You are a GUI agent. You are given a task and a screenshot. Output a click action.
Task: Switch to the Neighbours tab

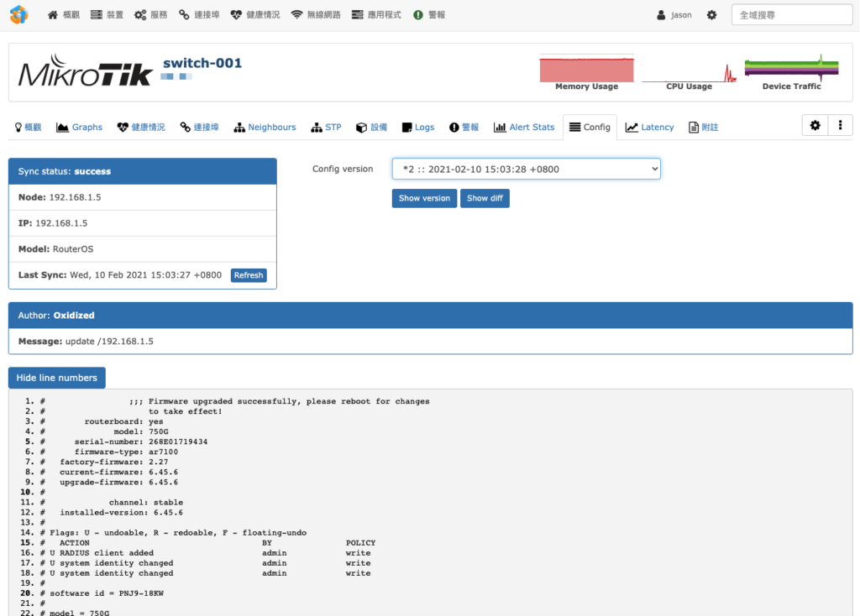[x=265, y=128]
